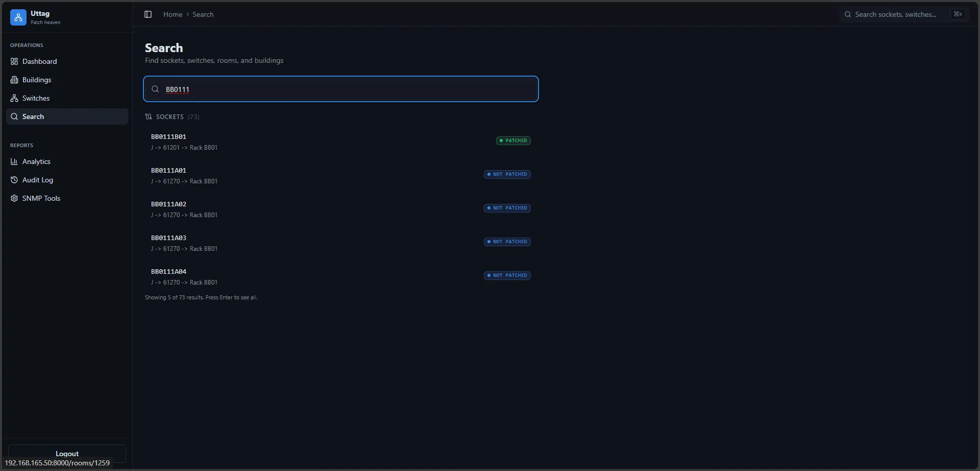Open socket result BB0111A01

pyautogui.click(x=341, y=175)
